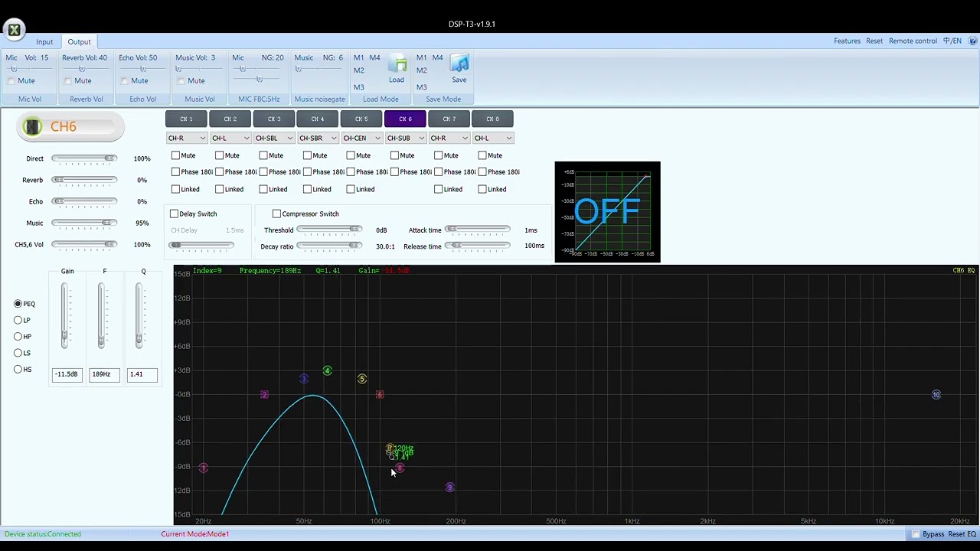Select EQ node 3 on the graph

click(x=304, y=379)
